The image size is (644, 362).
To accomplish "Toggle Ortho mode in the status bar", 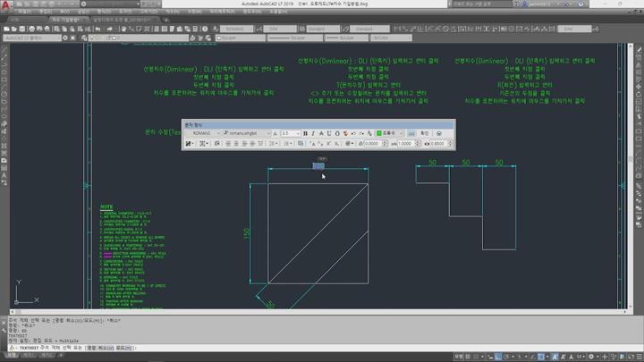I will (x=498, y=357).
